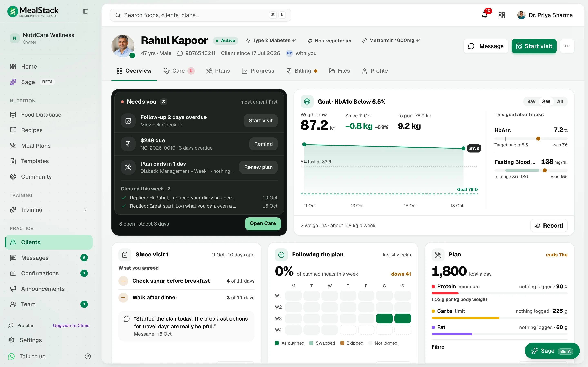Select the All chart range
Screen dimensions: 588x367
click(x=560, y=102)
